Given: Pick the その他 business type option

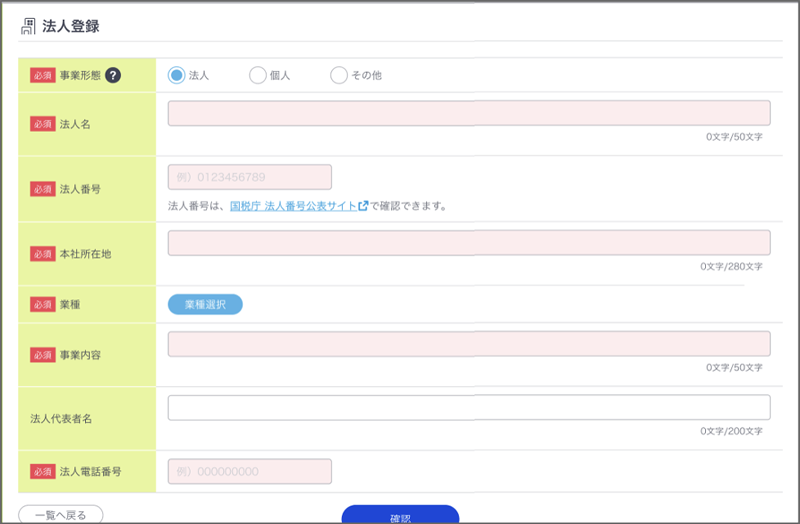Looking at the screenshot, I should pyautogui.click(x=339, y=75).
